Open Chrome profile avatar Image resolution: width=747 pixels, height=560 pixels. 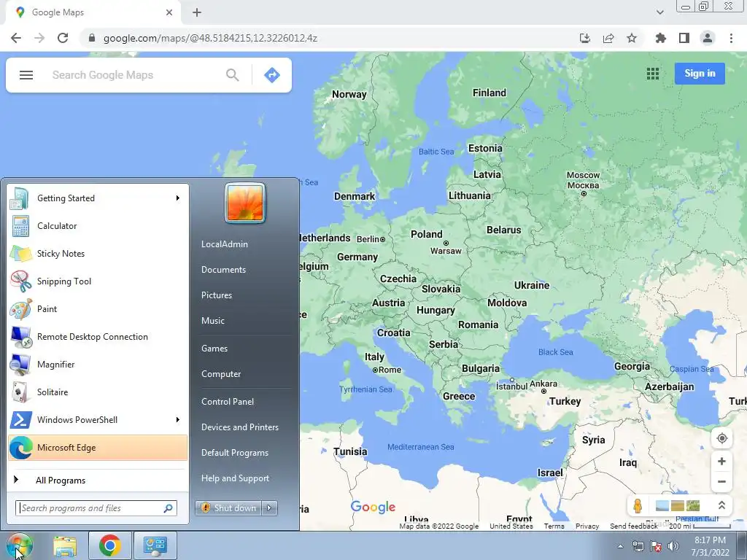pos(708,38)
